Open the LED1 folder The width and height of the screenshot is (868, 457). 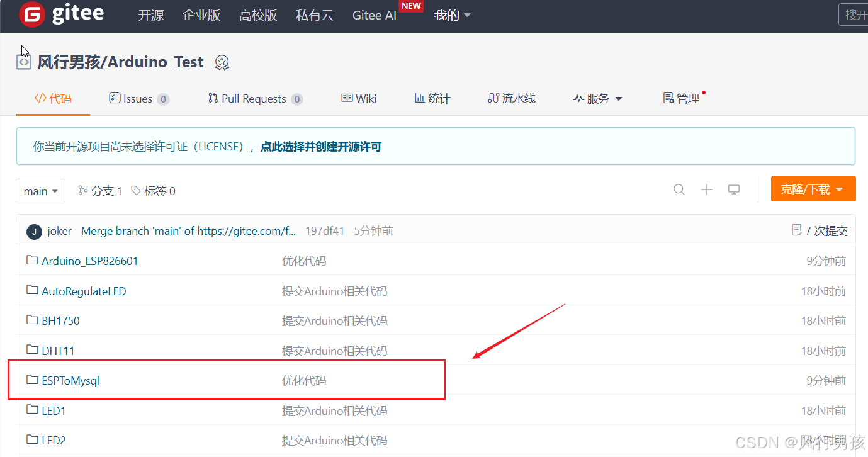54,410
